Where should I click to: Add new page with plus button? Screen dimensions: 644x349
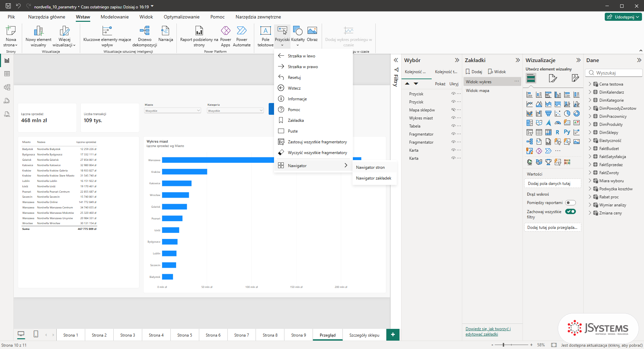point(393,335)
